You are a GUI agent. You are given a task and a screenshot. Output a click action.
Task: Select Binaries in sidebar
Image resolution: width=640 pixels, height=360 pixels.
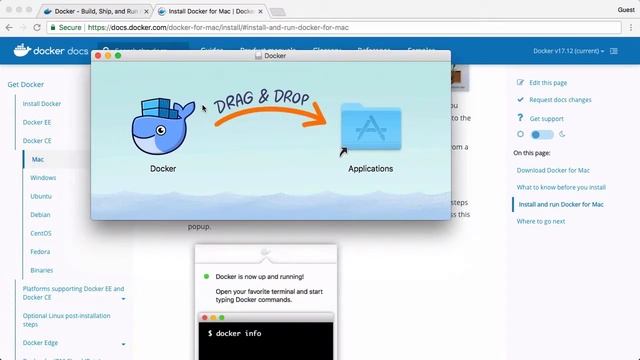pos(42,270)
